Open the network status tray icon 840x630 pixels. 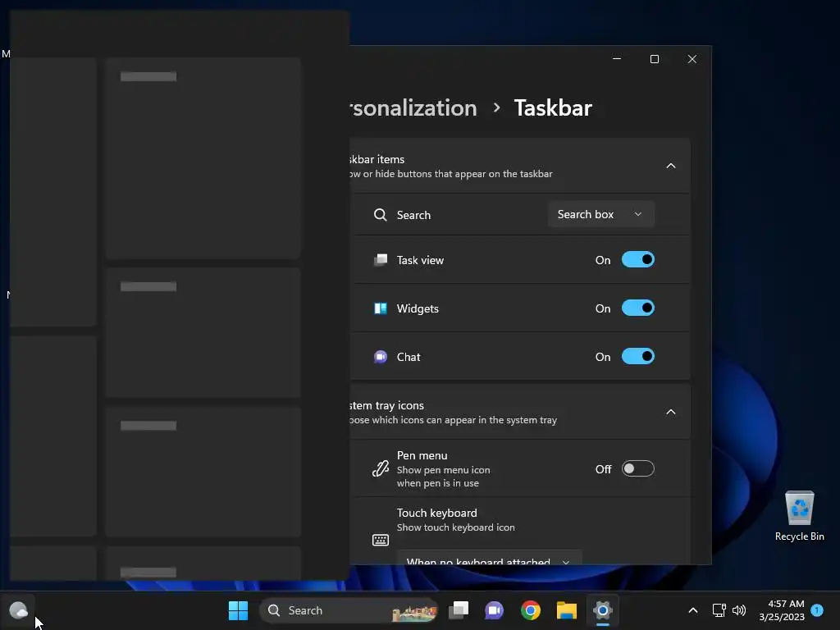[719, 610]
